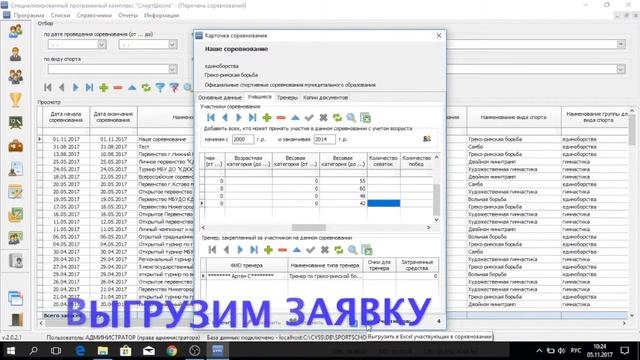Viewport: 640px width, 360px height.
Task: Switch to the Основные данные tab
Action: coord(220,98)
